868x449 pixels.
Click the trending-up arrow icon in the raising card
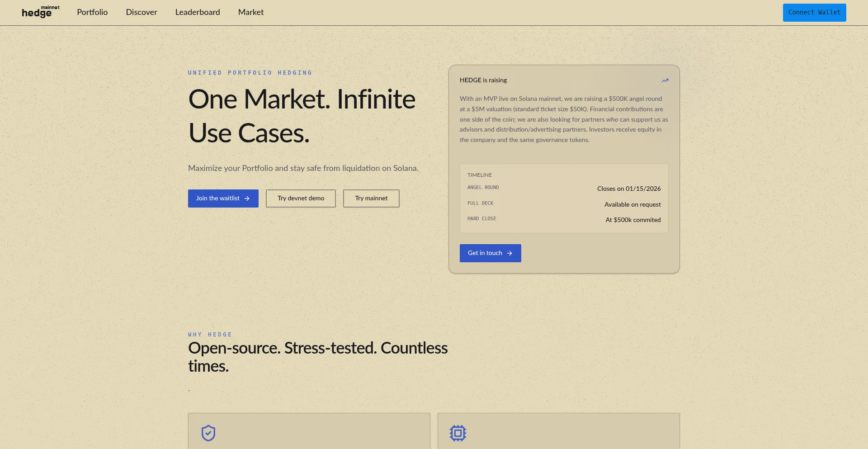click(665, 80)
